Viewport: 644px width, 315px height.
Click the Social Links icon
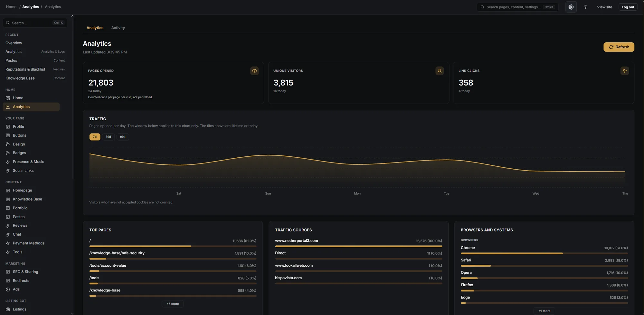tap(8, 171)
